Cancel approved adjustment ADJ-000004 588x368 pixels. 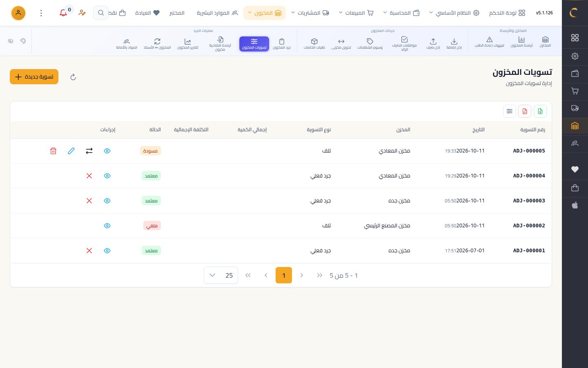click(89, 176)
